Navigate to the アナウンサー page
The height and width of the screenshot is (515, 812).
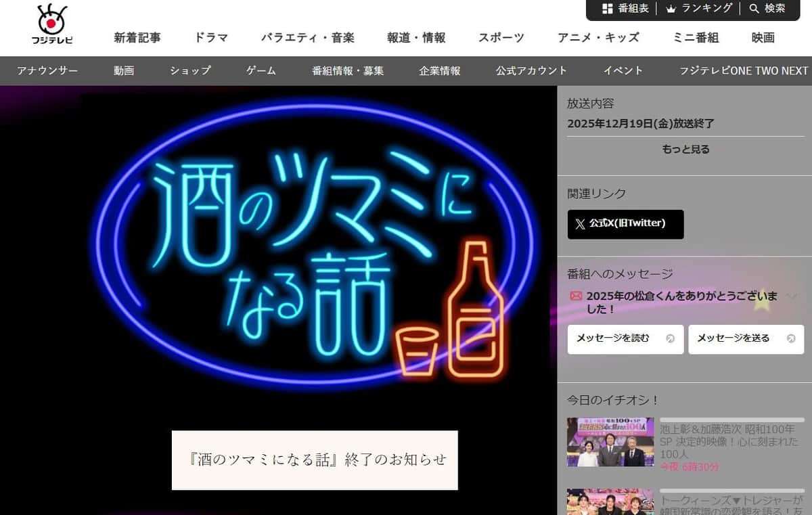pyautogui.click(x=47, y=70)
